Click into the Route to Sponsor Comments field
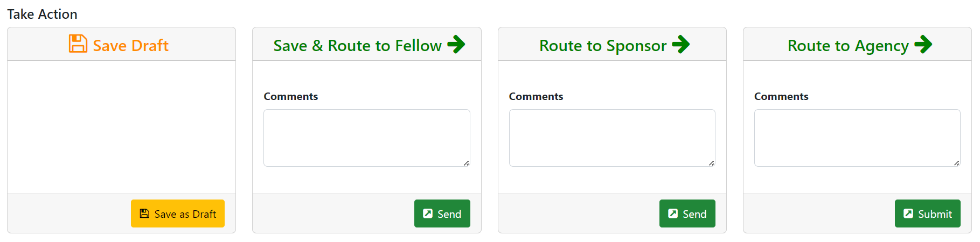The image size is (980, 242). 611,138
